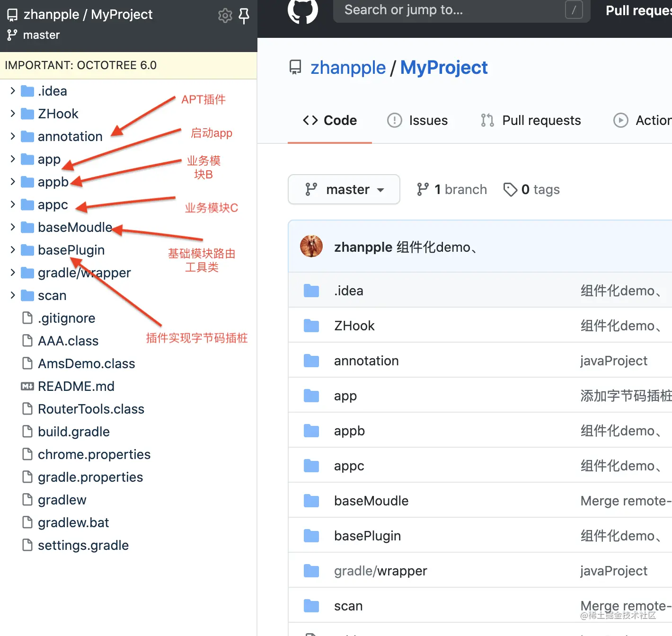Image resolution: width=672 pixels, height=636 pixels.
Task: Open RouterTools.class in sidebar tree
Action: coord(91,409)
